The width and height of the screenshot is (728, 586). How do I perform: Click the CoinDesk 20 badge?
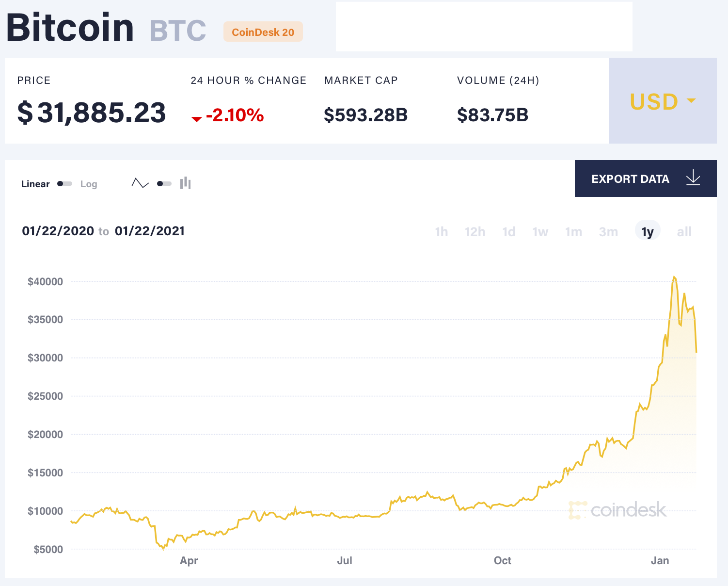[263, 32]
